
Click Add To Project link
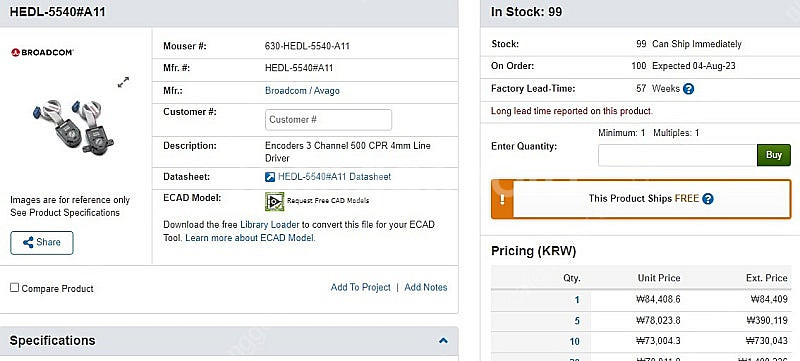360,288
